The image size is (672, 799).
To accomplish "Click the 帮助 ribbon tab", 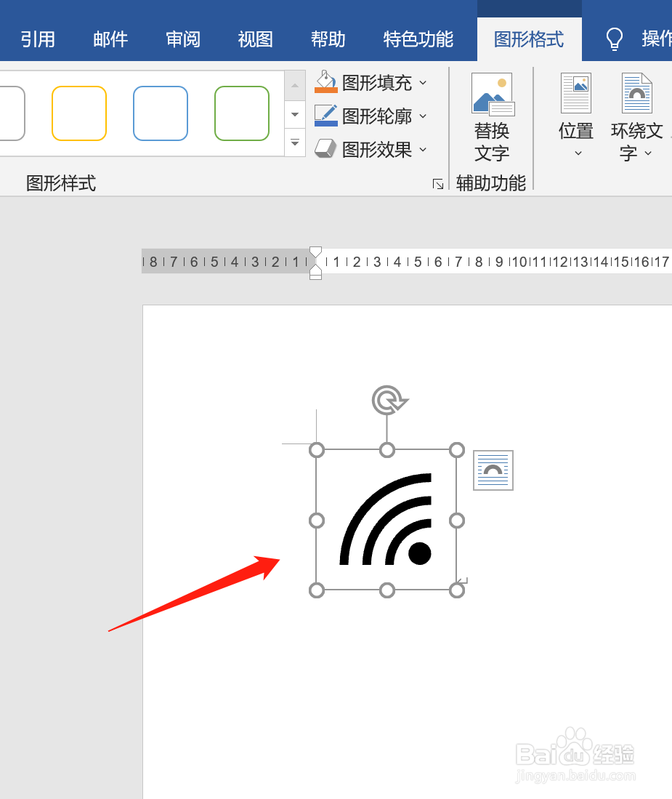I will point(328,39).
